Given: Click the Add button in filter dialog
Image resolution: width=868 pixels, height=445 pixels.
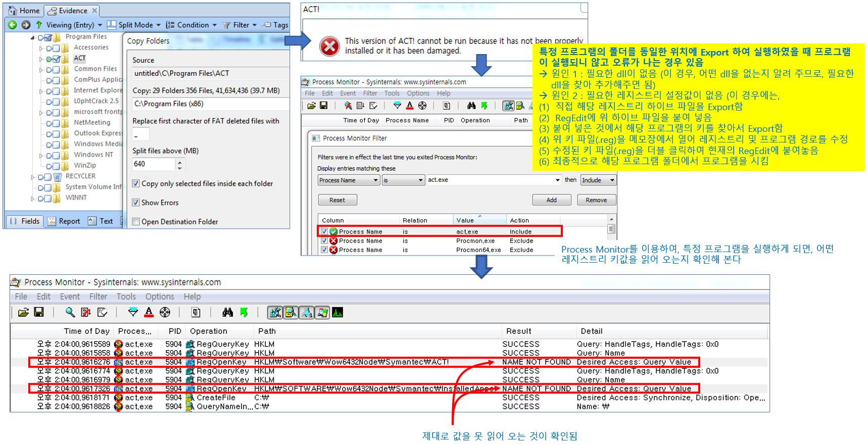Looking at the screenshot, I should tap(552, 200).
